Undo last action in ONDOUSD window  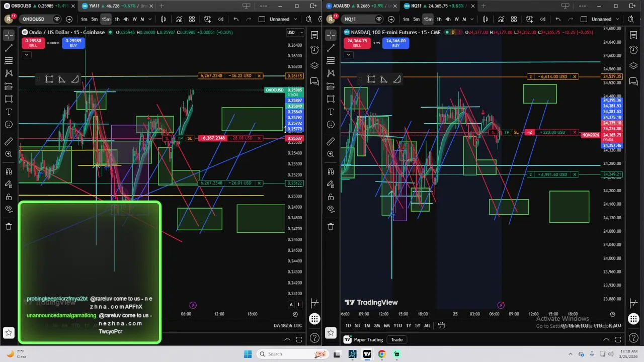[235, 19]
